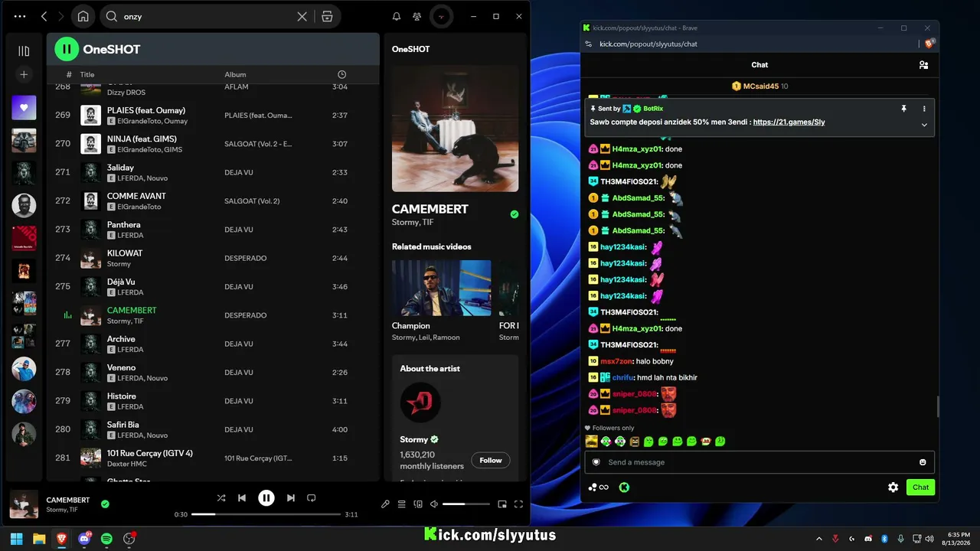Switch to Discord from the taskbar
This screenshot has width=980, height=551.
click(84, 539)
